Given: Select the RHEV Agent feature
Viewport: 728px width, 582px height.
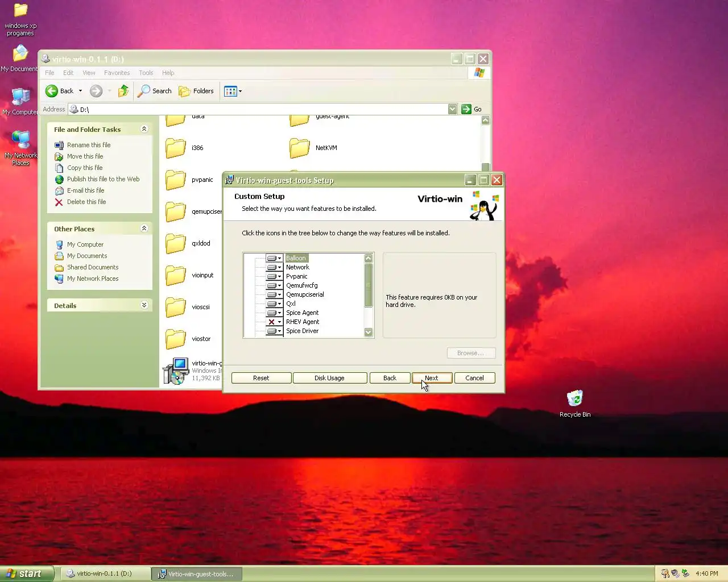Looking at the screenshot, I should coord(303,322).
